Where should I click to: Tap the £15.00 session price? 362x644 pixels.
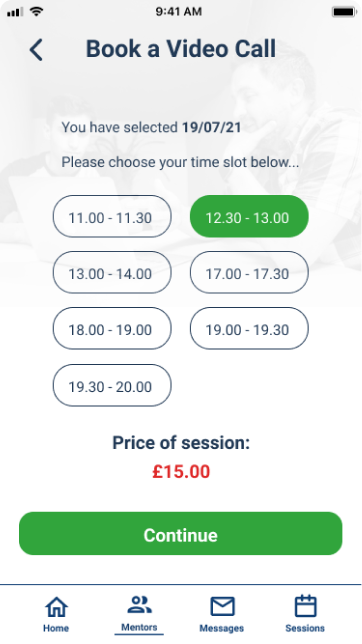(x=181, y=472)
